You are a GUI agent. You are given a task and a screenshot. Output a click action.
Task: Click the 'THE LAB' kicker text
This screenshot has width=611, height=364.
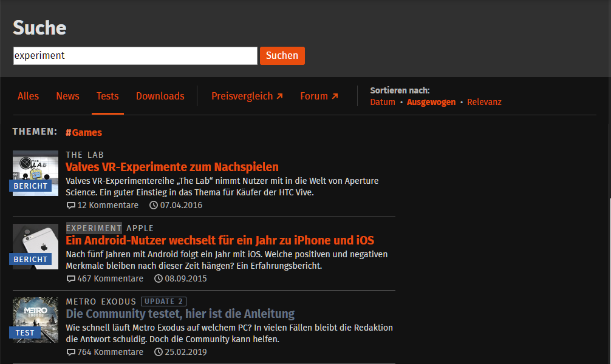(x=84, y=155)
